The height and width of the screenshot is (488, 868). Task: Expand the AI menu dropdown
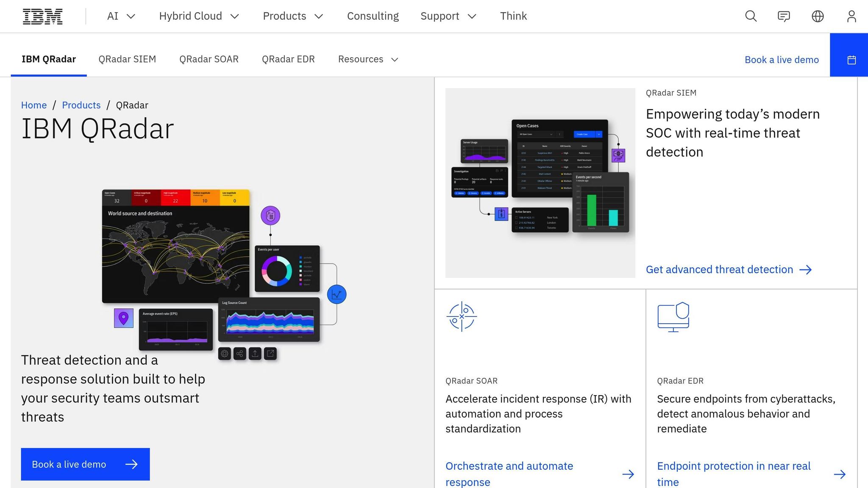pyautogui.click(x=121, y=16)
